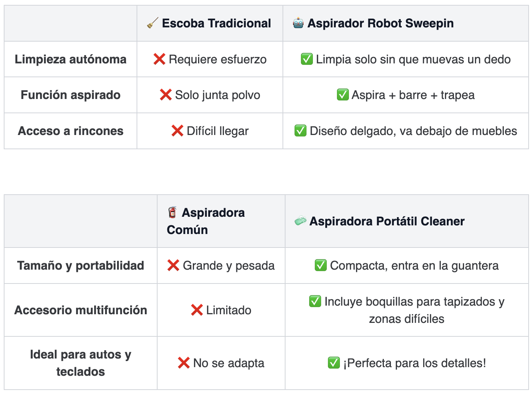Click the broom icon beside Escoba Tradicional
This screenshot has width=532, height=393.
pyautogui.click(x=152, y=23)
